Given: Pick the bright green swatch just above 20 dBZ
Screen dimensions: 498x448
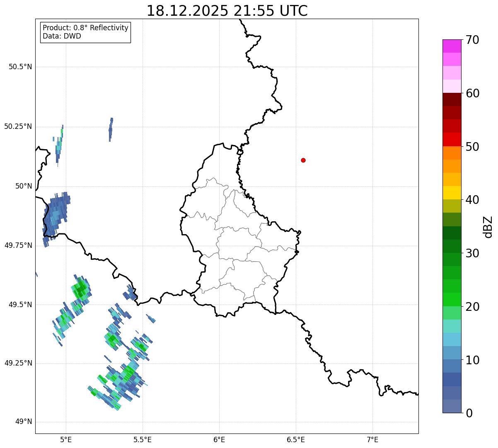Looking at the screenshot, I should click(x=452, y=299).
